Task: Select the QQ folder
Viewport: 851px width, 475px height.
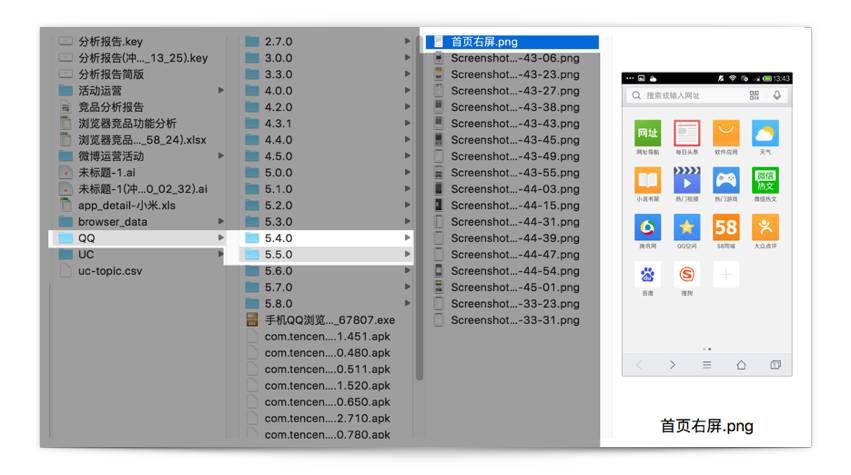Action: coord(138,238)
